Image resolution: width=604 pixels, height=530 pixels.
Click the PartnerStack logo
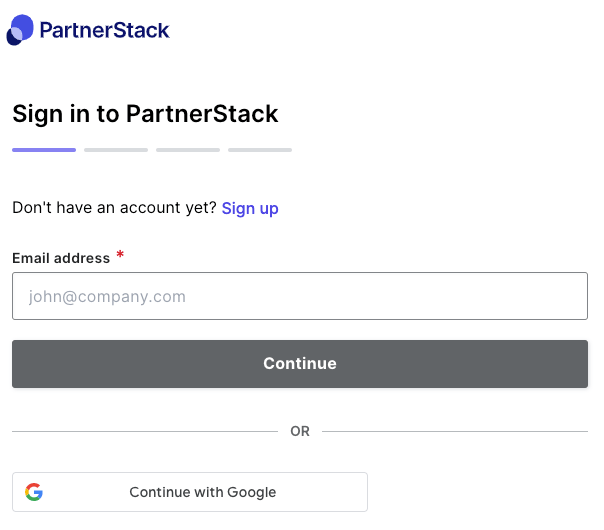pyautogui.click(x=88, y=30)
